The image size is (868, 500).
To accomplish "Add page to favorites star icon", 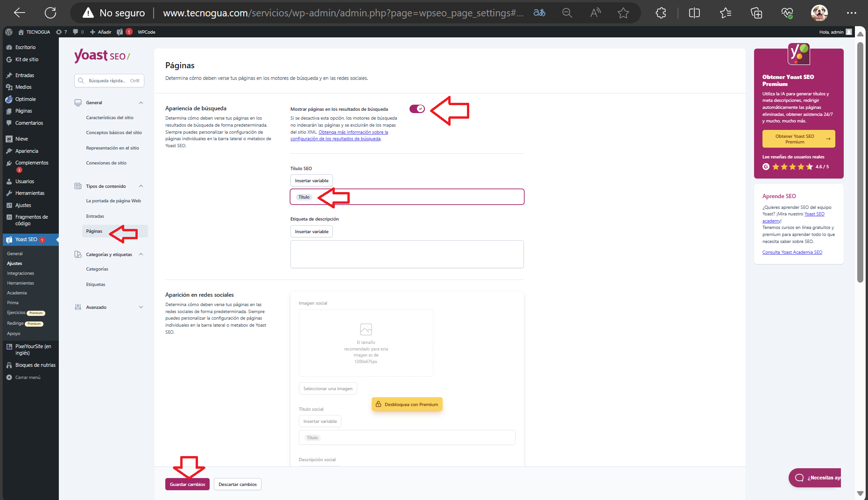I will point(623,13).
